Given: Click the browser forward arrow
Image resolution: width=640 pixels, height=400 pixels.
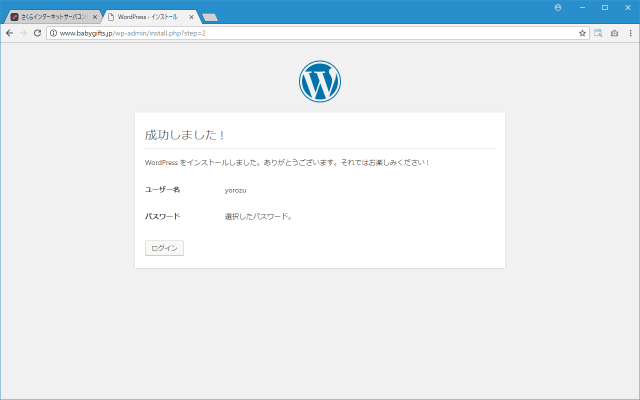Looking at the screenshot, I should [x=24, y=33].
